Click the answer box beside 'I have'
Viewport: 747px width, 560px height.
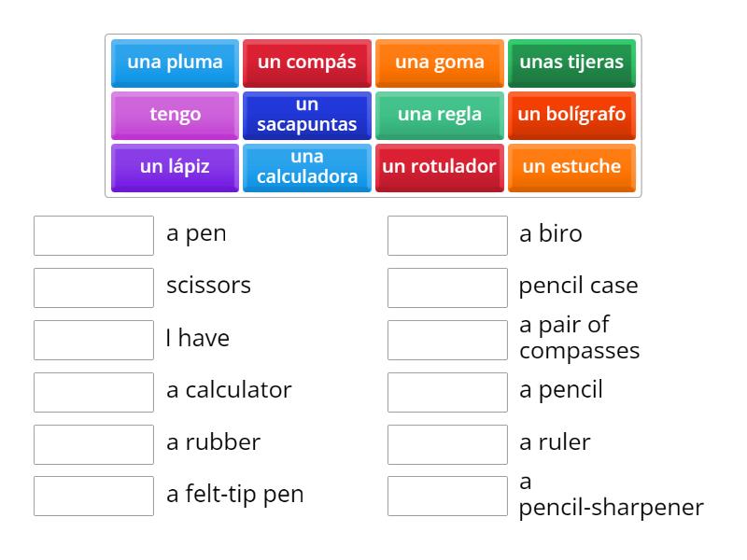tap(92, 340)
